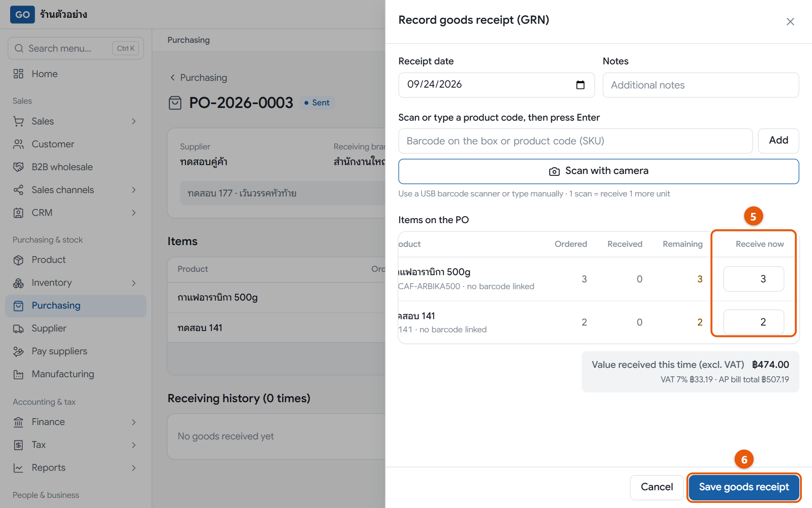Image resolution: width=812 pixels, height=508 pixels.
Task: Click Scan with camera button
Action: tap(598, 171)
